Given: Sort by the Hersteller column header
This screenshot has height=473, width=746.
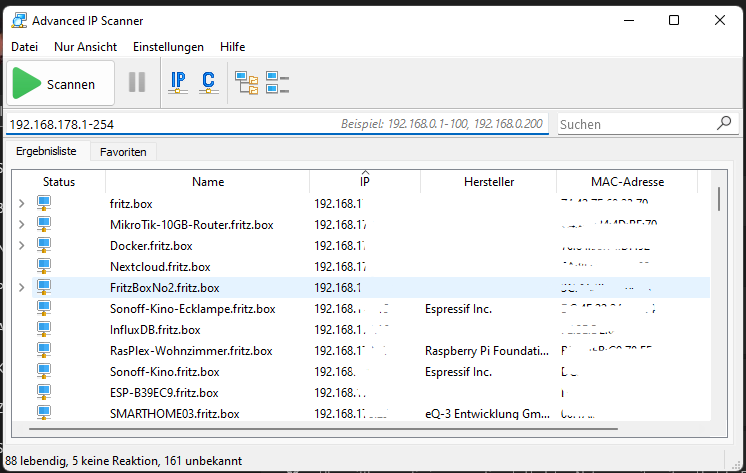Looking at the screenshot, I should [489, 182].
